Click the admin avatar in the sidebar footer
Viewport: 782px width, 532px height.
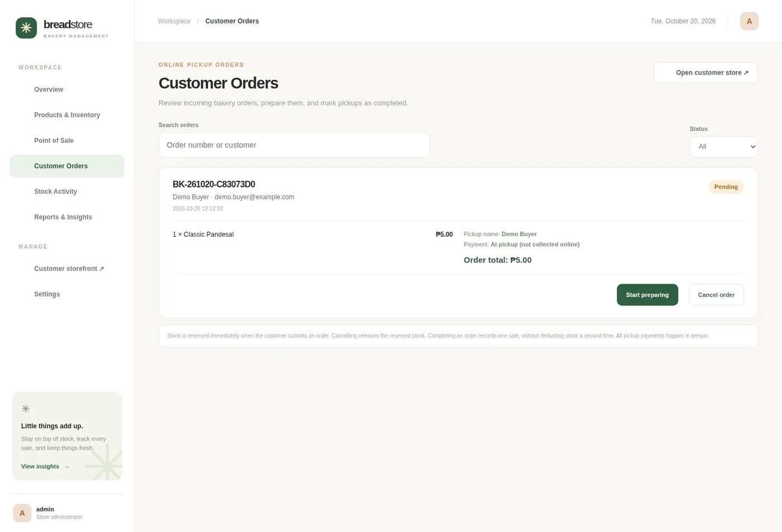coord(22,513)
